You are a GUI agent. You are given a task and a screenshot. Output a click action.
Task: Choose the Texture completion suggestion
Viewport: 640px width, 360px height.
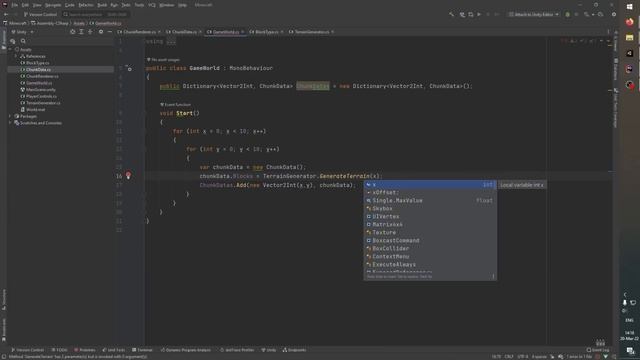[x=430, y=232]
